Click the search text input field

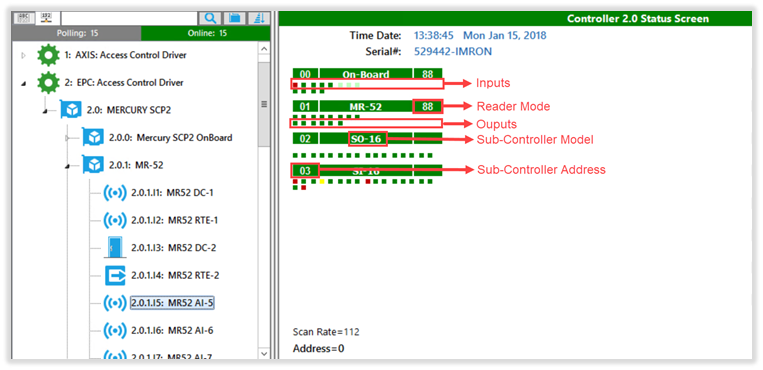pos(128,18)
